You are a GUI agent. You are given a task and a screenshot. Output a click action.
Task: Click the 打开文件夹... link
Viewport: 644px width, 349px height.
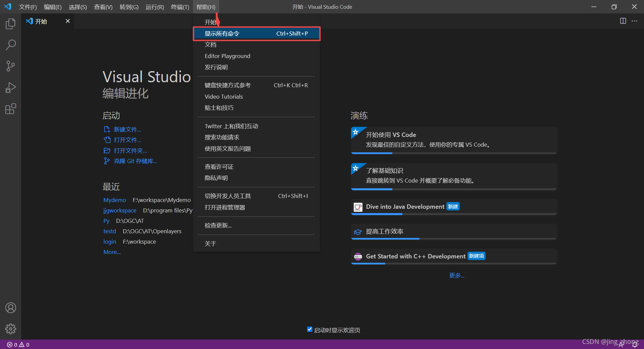pos(130,151)
